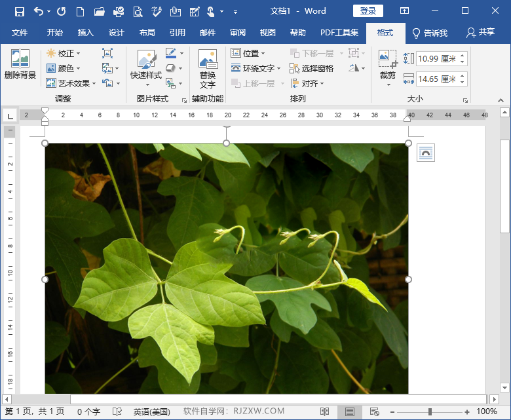
Task: Switch to Web Layout view in the status bar
Action: (x=375, y=411)
